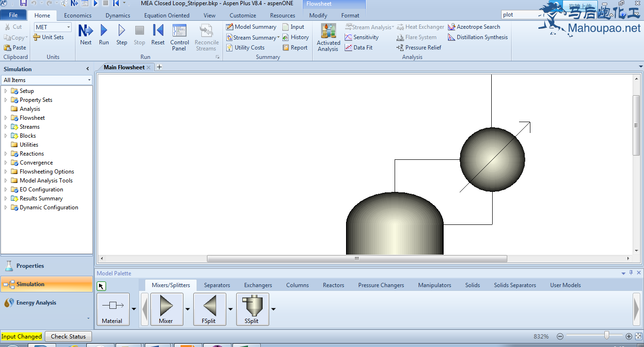Switch to the Equation Oriented tab
The image size is (644, 347).
click(x=167, y=15)
